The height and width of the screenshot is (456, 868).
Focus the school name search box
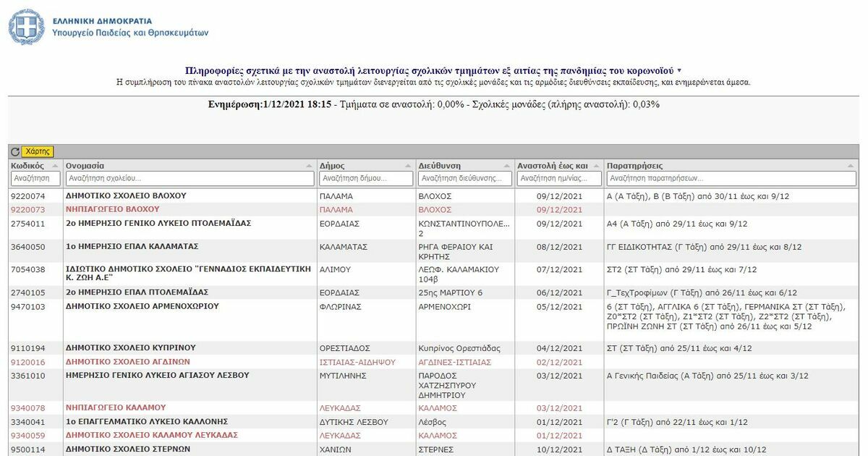pyautogui.click(x=190, y=178)
